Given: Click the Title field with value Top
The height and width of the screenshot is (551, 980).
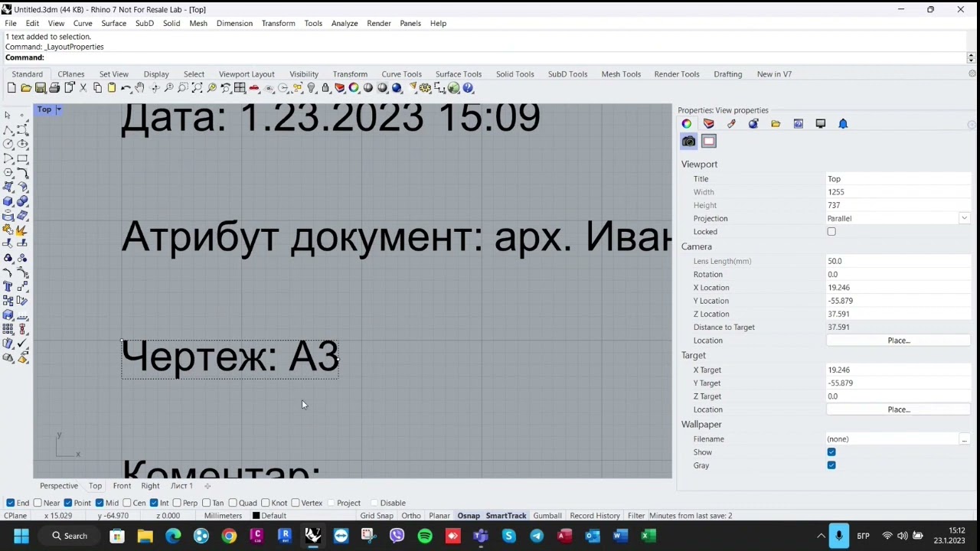Looking at the screenshot, I should 898,179.
